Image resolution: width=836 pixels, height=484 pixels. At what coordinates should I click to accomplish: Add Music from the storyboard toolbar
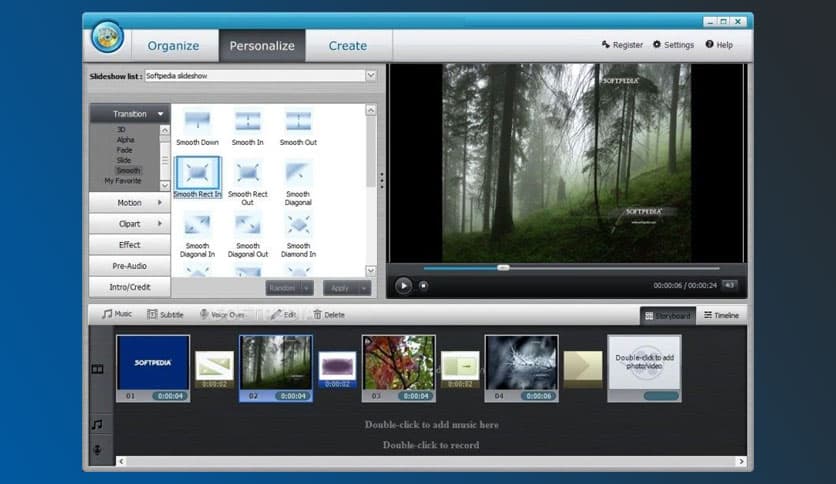117,314
